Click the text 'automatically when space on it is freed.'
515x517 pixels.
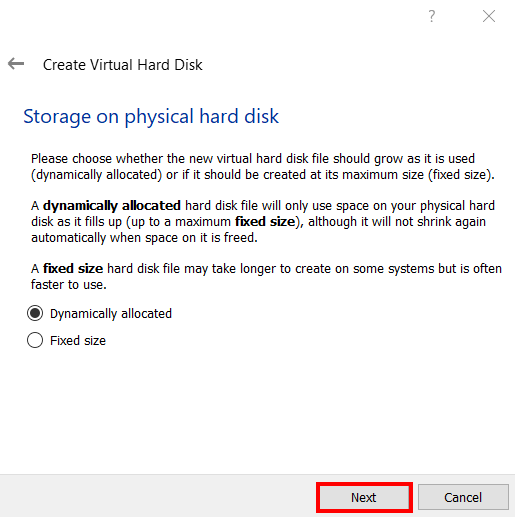(x=144, y=238)
